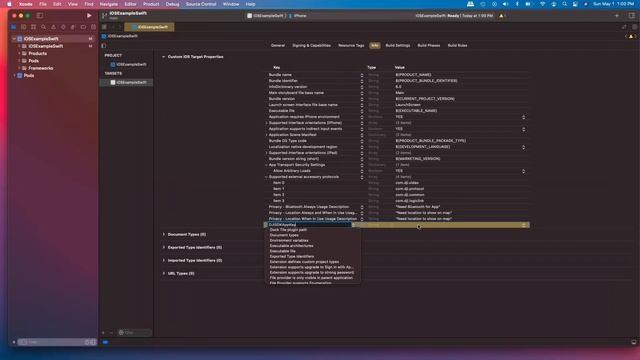Choose Dock Tile plugin path suggestion
This screenshot has width=640, height=360.
pyautogui.click(x=288, y=230)
